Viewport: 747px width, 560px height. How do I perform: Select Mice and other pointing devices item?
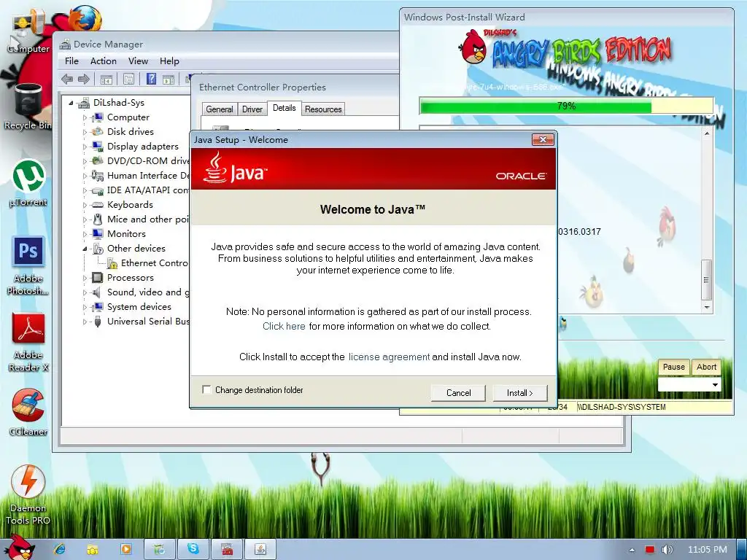tap(141, 219)
